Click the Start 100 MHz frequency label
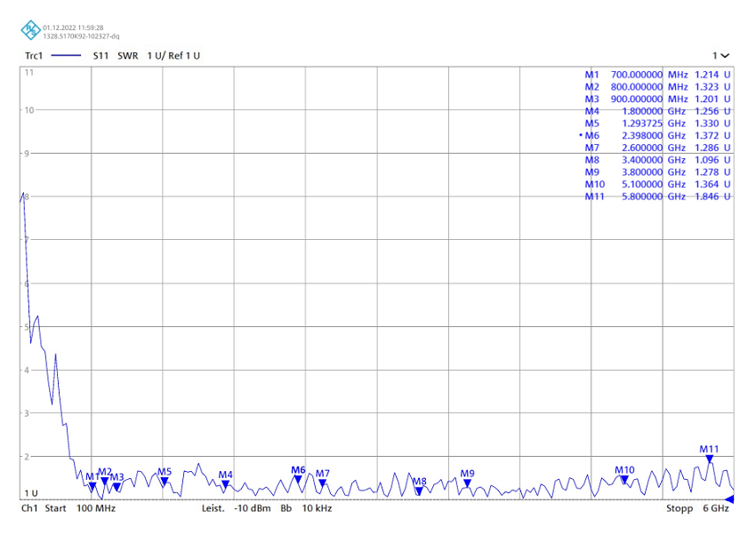 pyautogui.click(x=80, y=508)
